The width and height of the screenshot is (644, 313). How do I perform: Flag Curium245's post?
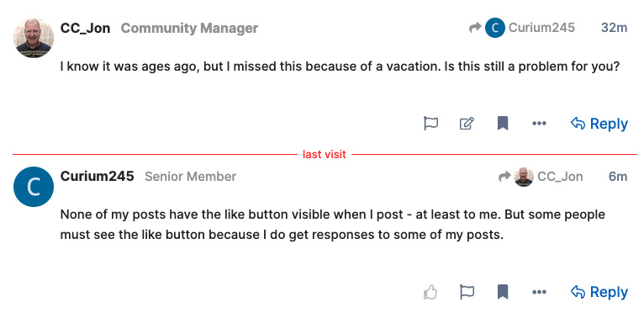tap(467, 292)
